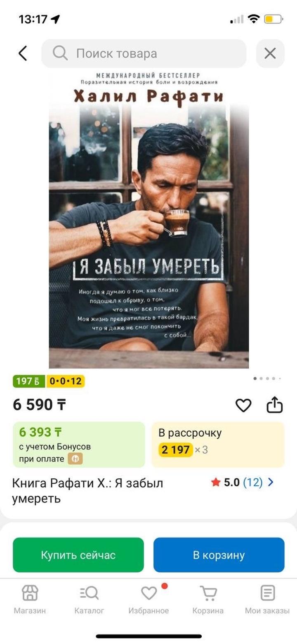Clear search with the X button
This screenshot has width=297, height=644.
click(270, 53)
